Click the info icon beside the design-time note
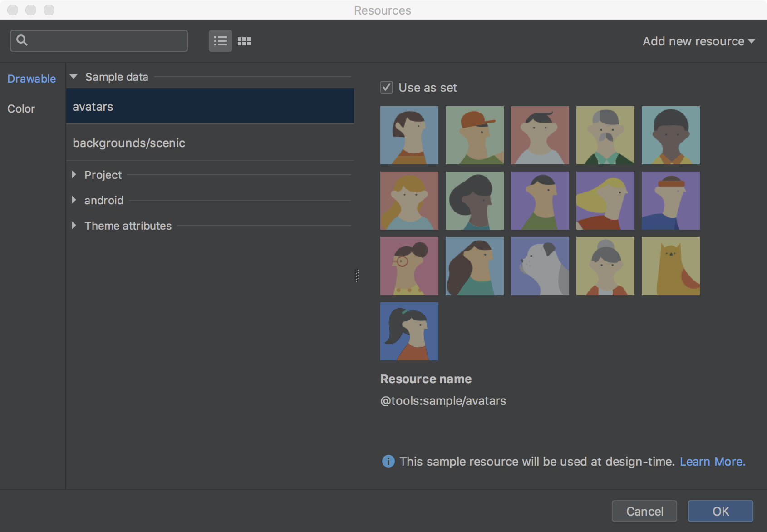The height and width of the screenshot is (532, 767). 388,461
